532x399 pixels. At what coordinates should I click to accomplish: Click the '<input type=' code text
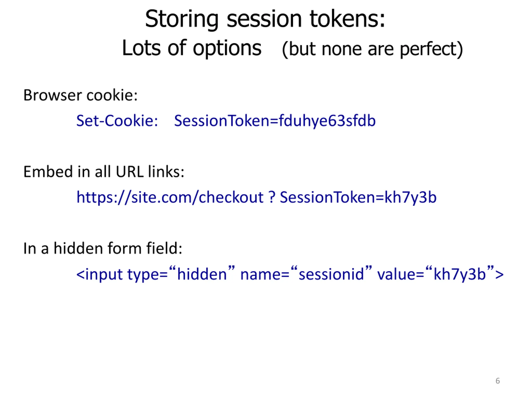[x=122, y=275]
